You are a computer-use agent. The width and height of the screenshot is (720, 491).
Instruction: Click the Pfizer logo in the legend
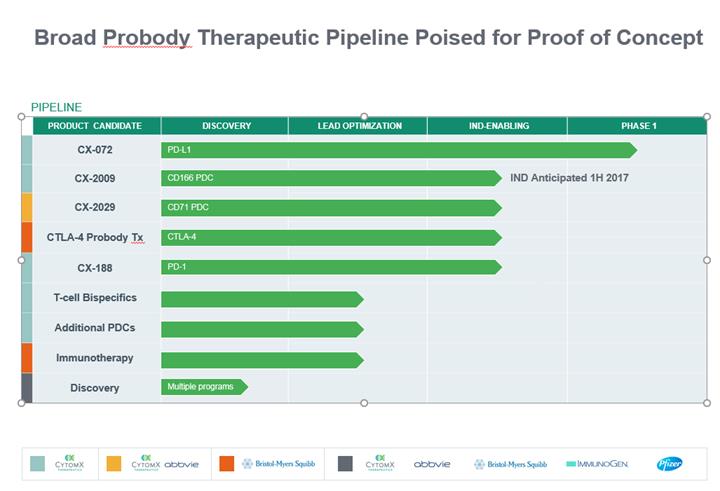669,464
